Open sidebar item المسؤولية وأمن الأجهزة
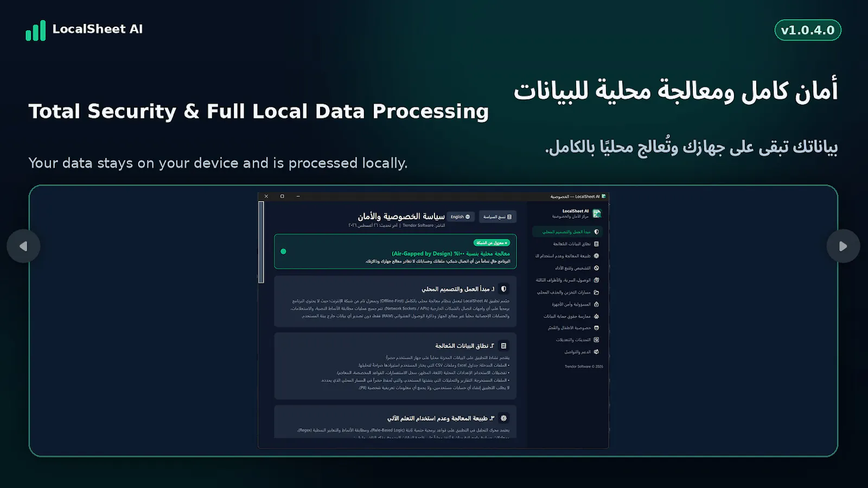This screenshot has width=868, height=488. click(567, 304)
